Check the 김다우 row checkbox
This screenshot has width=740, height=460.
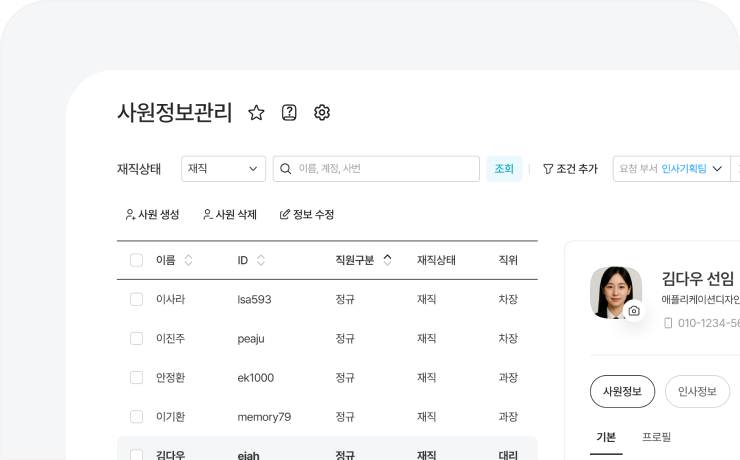click(x=136, y=455)
